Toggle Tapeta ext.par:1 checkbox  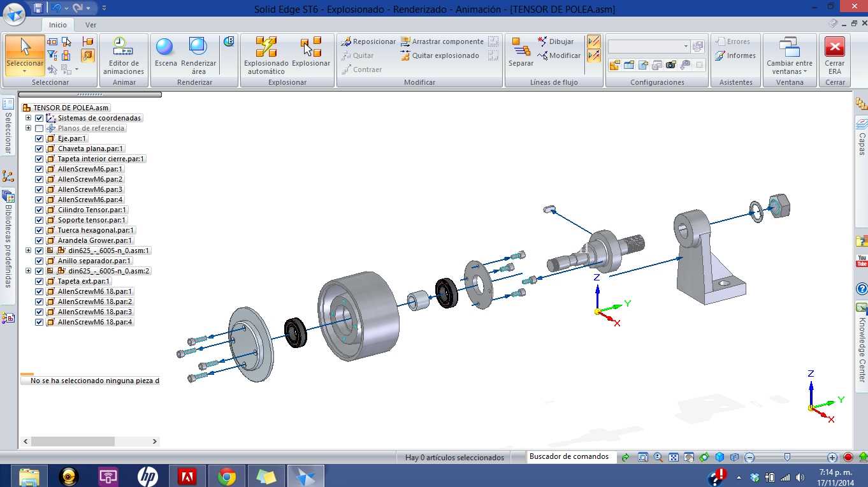click(40, 281)
